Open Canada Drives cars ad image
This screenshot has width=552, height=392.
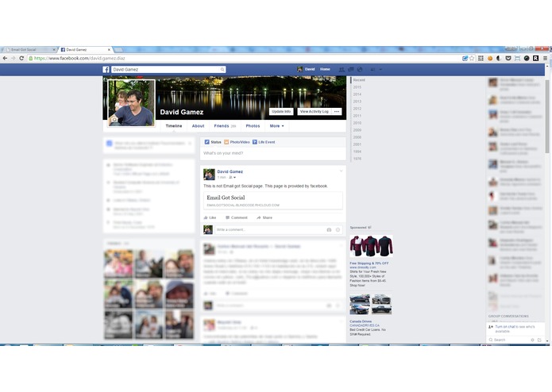[371, 305]
